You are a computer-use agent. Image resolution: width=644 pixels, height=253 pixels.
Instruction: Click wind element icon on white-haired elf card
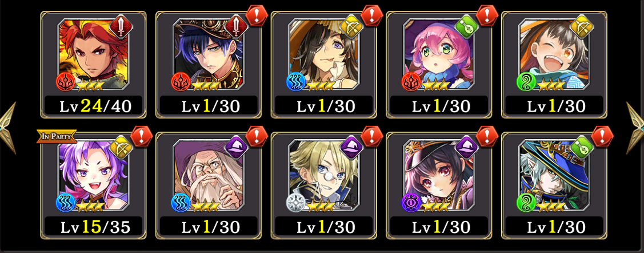point(526,203)
